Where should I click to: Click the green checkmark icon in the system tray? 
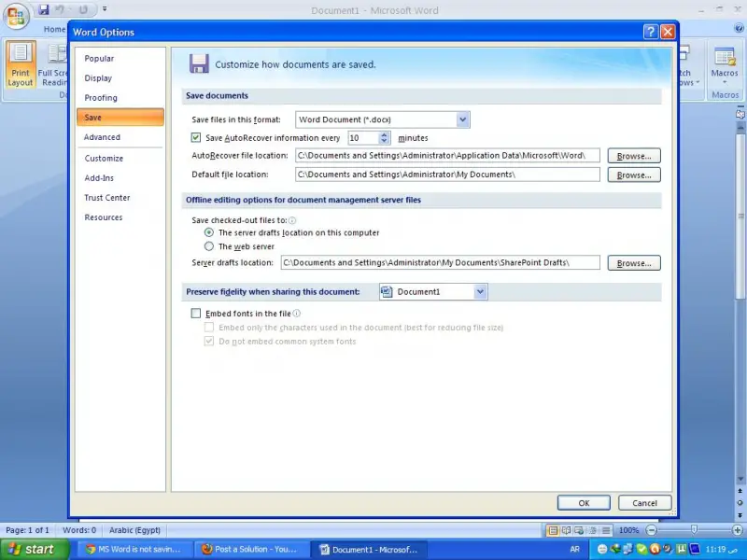coord(641,549)
